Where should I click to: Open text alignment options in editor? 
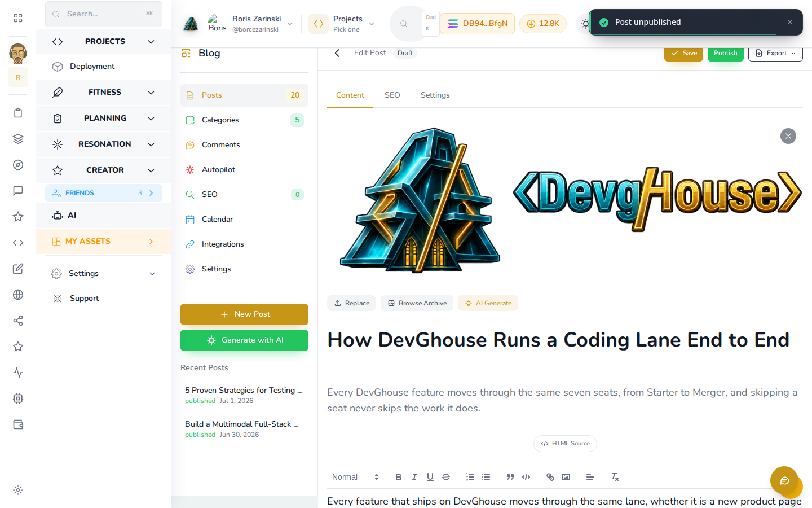point(590,477)
